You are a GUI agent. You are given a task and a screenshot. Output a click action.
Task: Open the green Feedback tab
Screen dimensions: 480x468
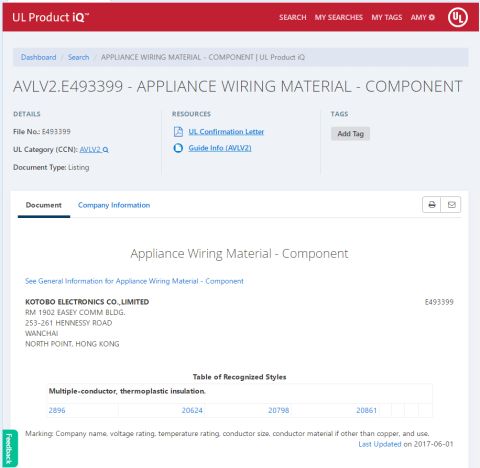pos(10,448)
